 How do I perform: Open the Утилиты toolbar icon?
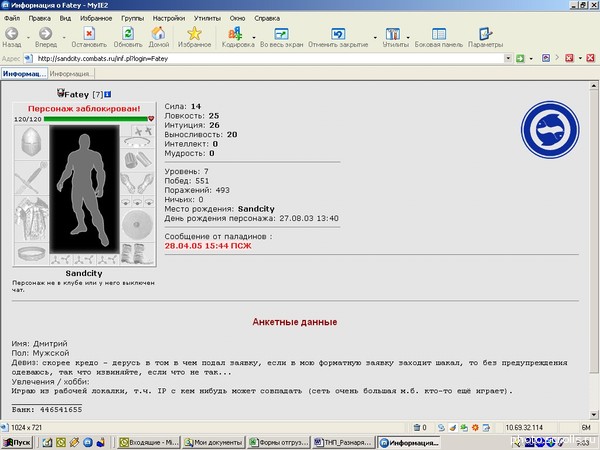click(x=393, y=34)
